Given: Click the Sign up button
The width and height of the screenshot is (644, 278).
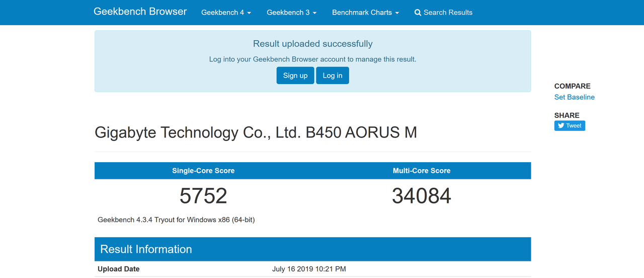Looking at the screenshot, I should pos(295,76).
